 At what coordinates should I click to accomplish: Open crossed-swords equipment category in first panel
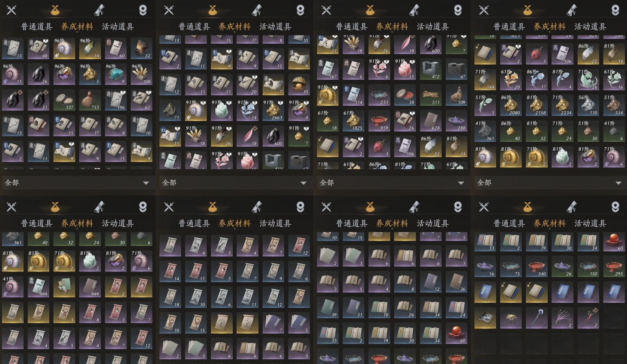click(12, 10)
